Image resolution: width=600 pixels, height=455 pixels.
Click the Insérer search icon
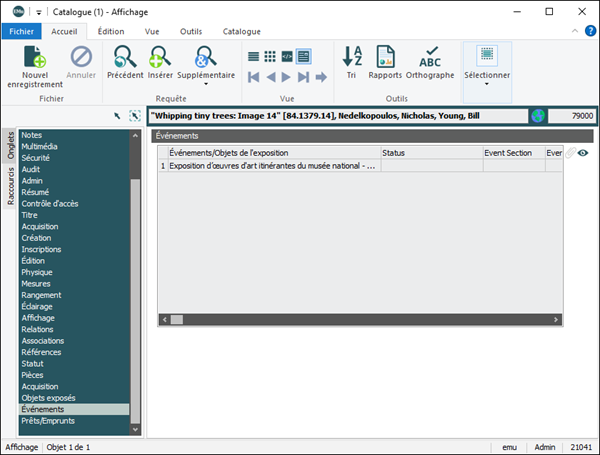pyautogui.click(x=159, y=57)
